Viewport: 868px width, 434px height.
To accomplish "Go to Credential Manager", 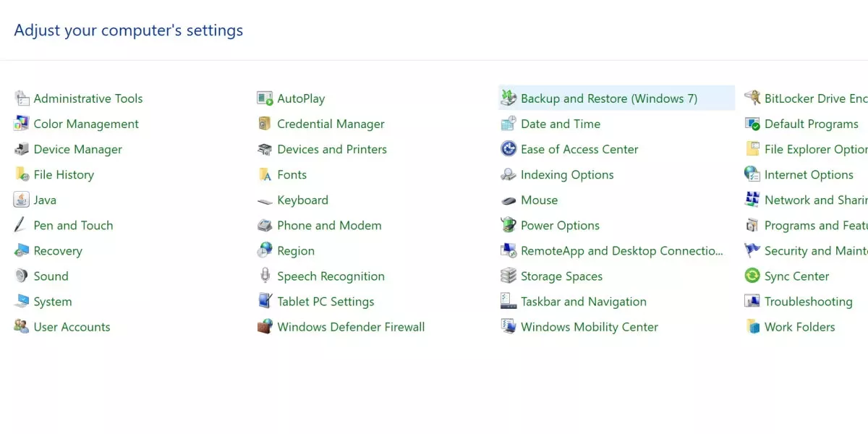I will pos(331,124).
